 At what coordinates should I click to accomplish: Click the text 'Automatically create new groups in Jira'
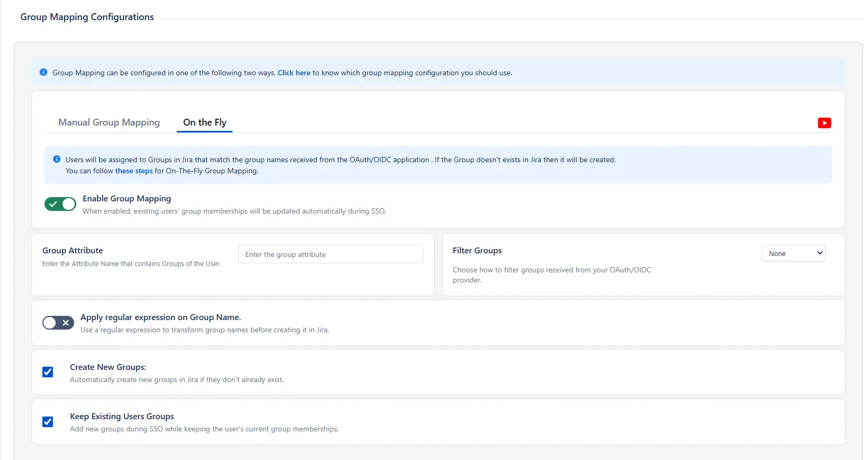tap(134, 379)
